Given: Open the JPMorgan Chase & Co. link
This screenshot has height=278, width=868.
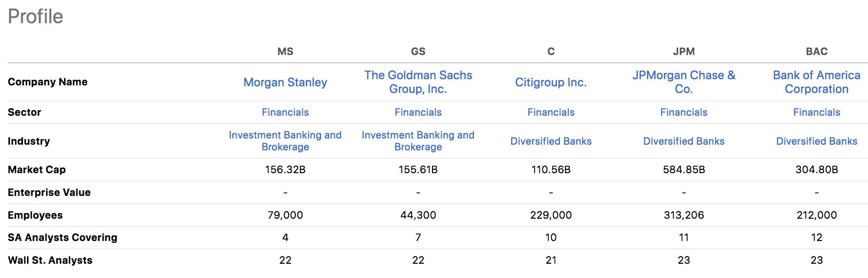Looking at the screenshot, I should click(684, 82).
